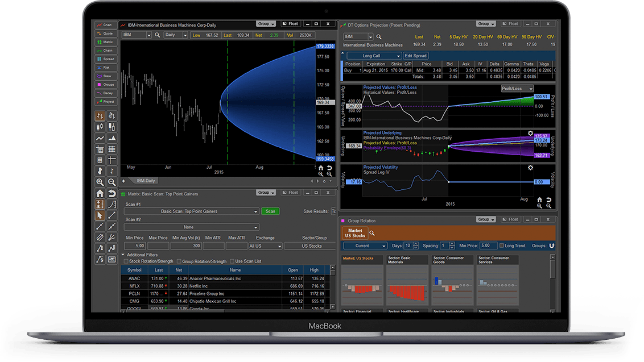Switch to mountain area chart style
The height and width of the screenshot is (362, 644).
click(x=112, y=138)
